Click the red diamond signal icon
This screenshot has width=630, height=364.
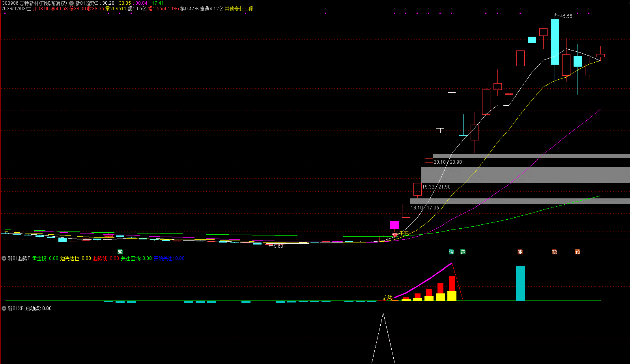pos(394,235)
